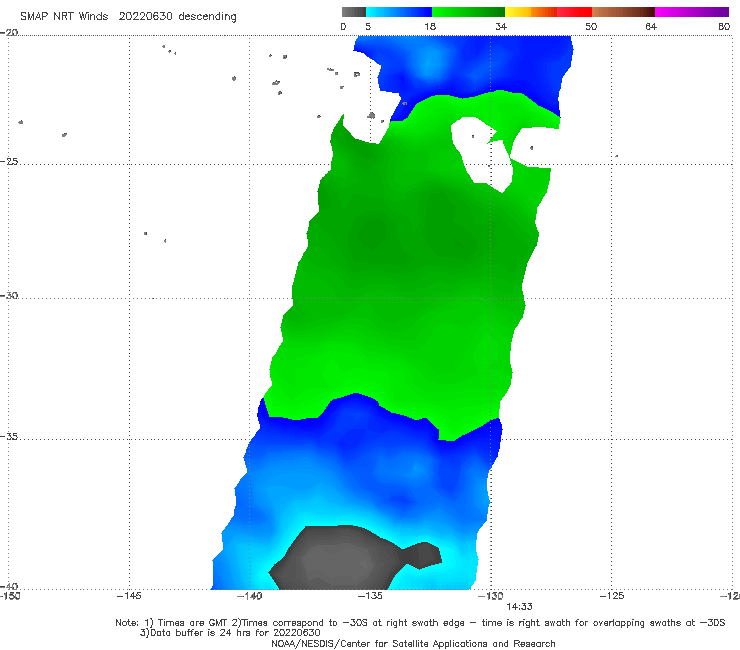The height and width of the screenshot is (650, 740).
Task: Click the gray segment of the wind colorbar
Action: click(353, 12)
